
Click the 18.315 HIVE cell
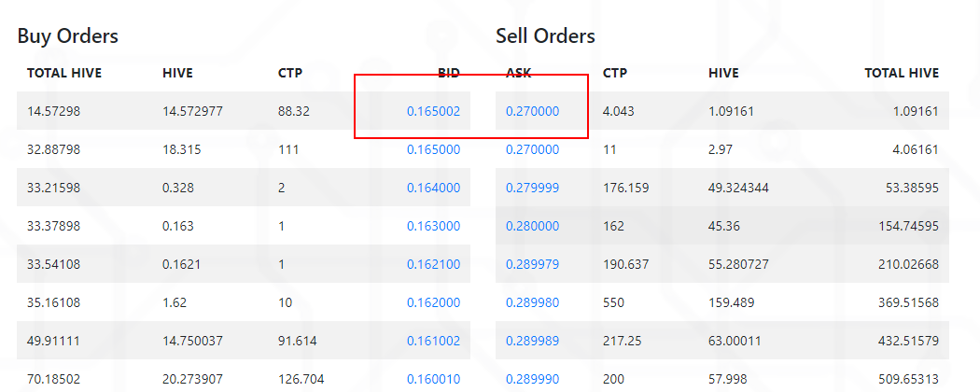point(181,149)
